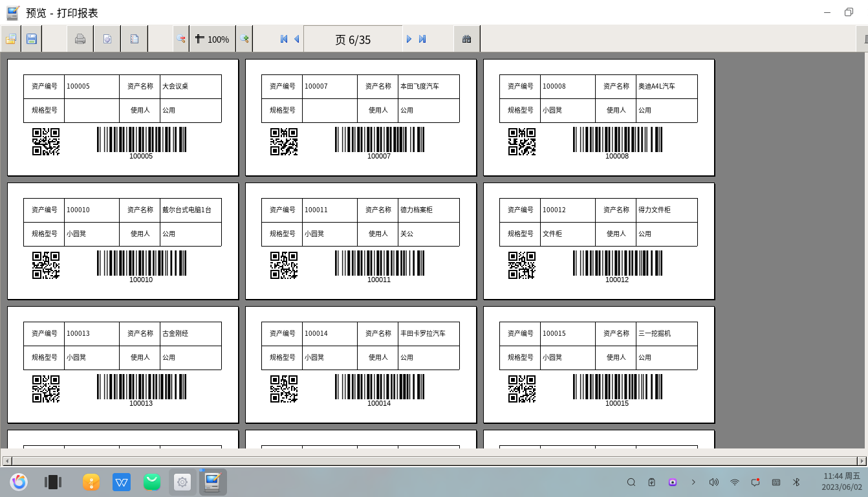The width and height of the screenshot is (868, 497).
Task: Open find with the binoculars icon
Action: (467, 39)
